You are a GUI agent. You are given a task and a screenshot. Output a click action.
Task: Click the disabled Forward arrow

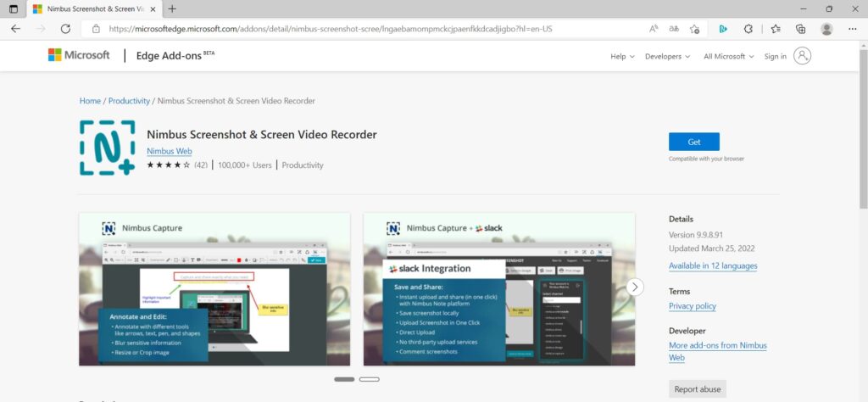pos(41,29)
